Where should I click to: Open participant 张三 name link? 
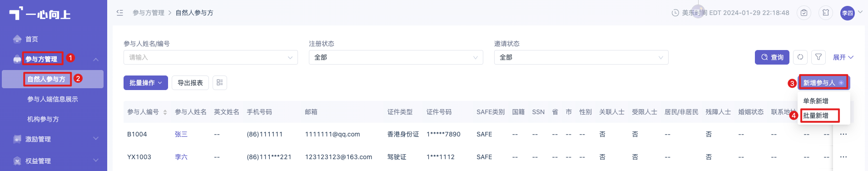pos(181,134)
